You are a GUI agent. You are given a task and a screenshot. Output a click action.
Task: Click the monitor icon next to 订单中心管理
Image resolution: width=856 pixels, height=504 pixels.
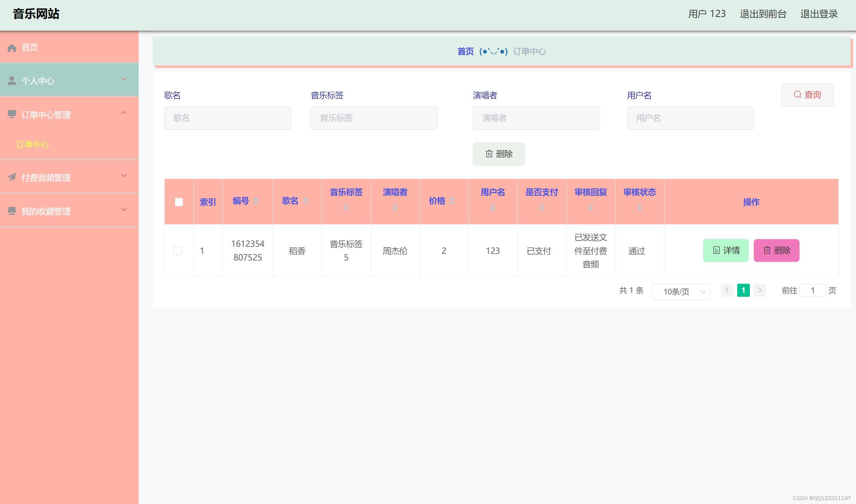(12, 114)
